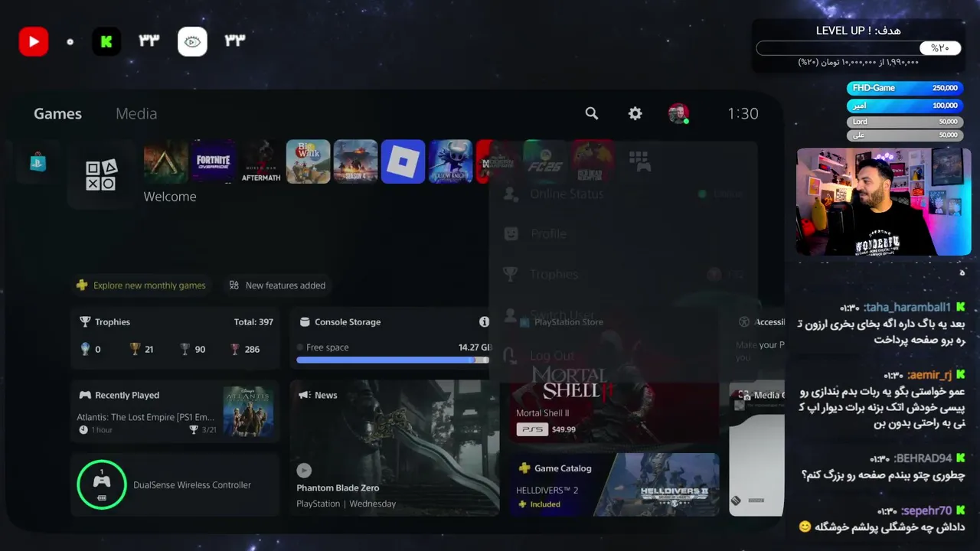
Task: Open Search with the magnifying glass icon
Action: 592,113
